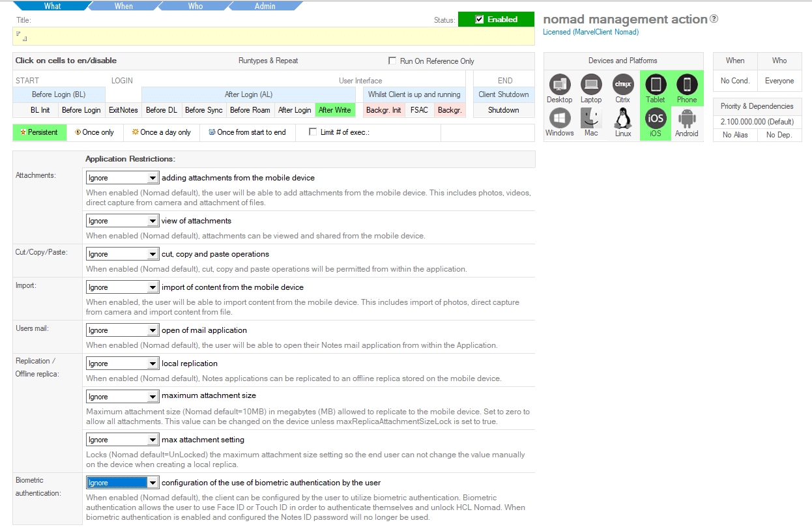Click the yellow Title input field
The image size is (812, 527).
click(274, 36)
